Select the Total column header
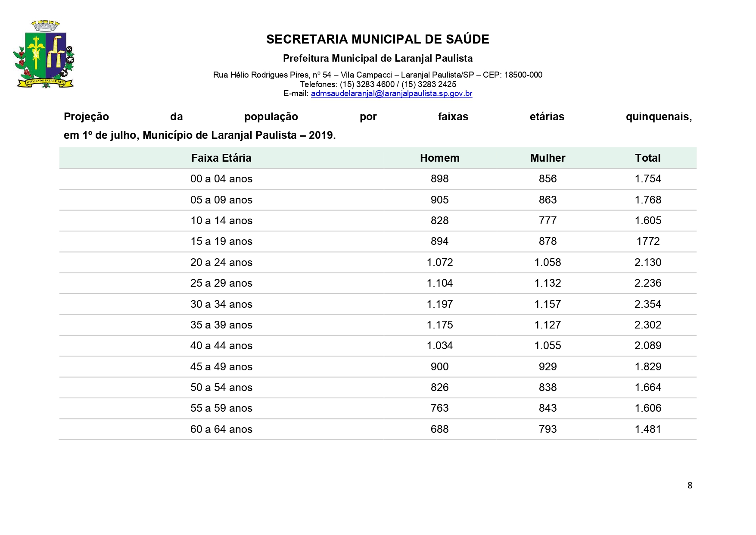756x535 pixels. [648, 158]
